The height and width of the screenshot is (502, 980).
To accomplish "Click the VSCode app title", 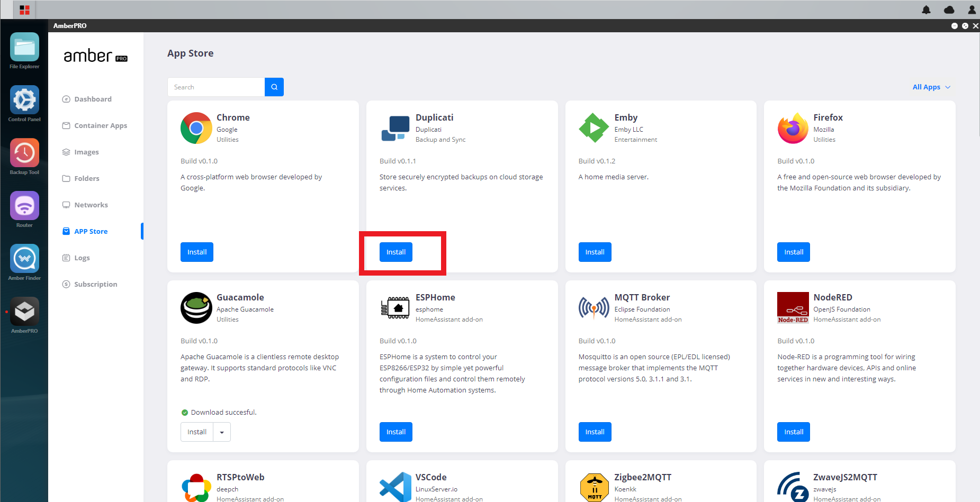I will (x=431, y=477).
